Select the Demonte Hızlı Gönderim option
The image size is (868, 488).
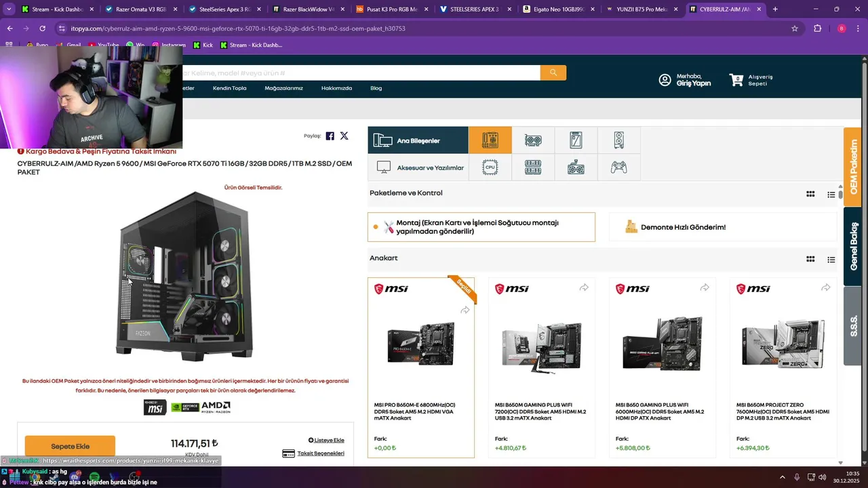pyautogui.click(x=723, y=227)
